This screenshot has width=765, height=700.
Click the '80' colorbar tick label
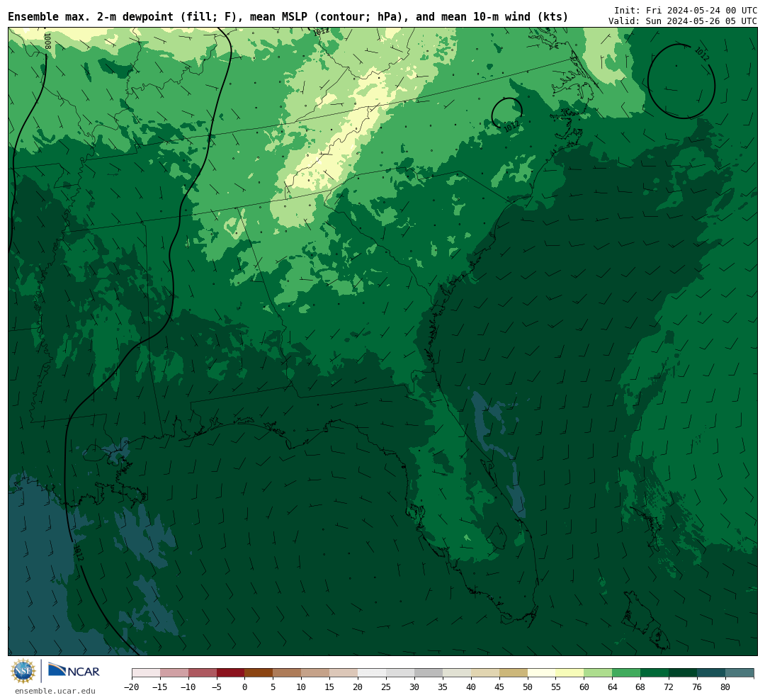point(725,687)
